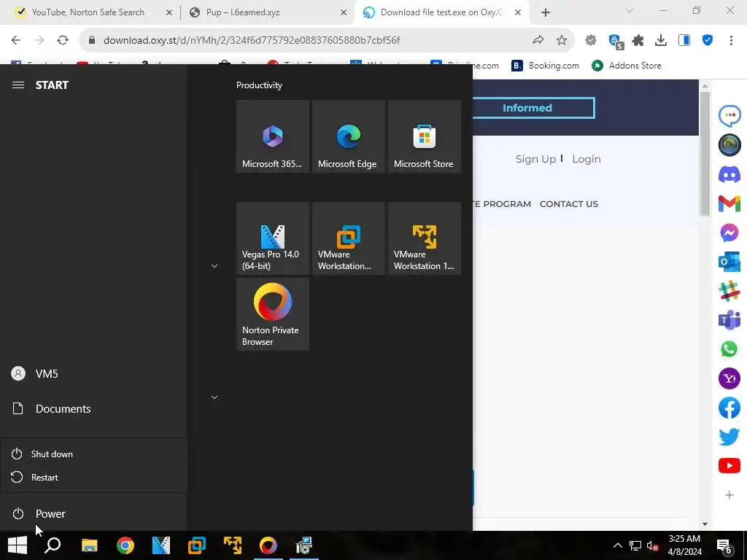The width and height of the screenshot is (747, 560).
Task: Open the Microsoft Store tile
Action: [424, 136]
